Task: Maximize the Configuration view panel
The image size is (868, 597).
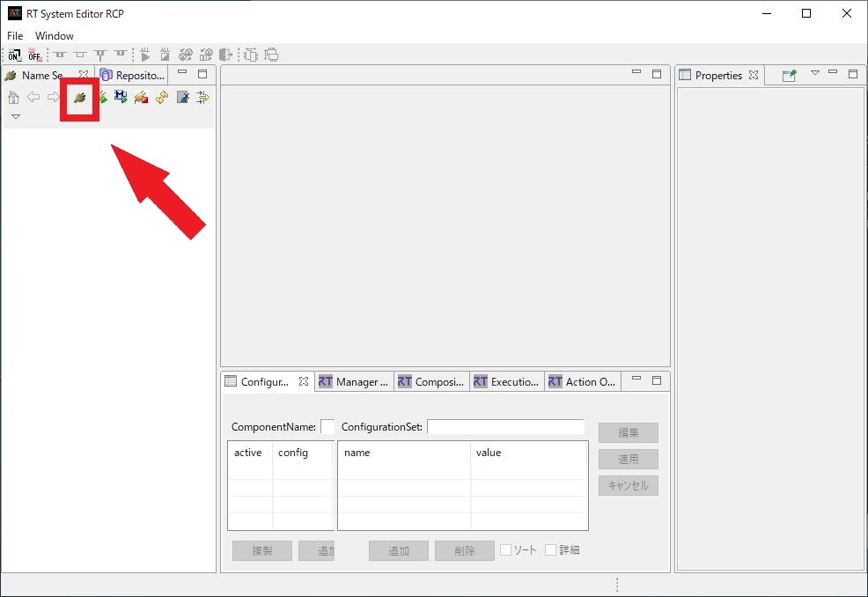Action: [x=657, y=380]
